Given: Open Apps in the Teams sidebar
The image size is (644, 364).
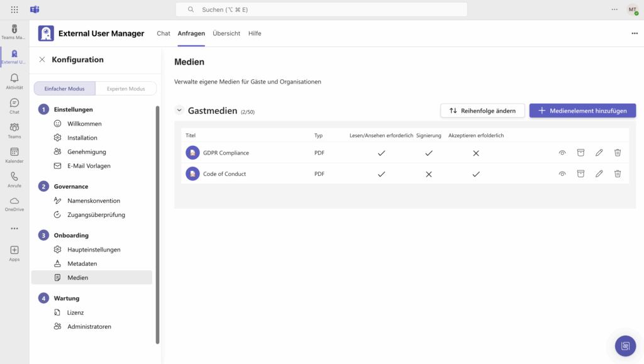Looking at the screenshot, I should point(14,253).
